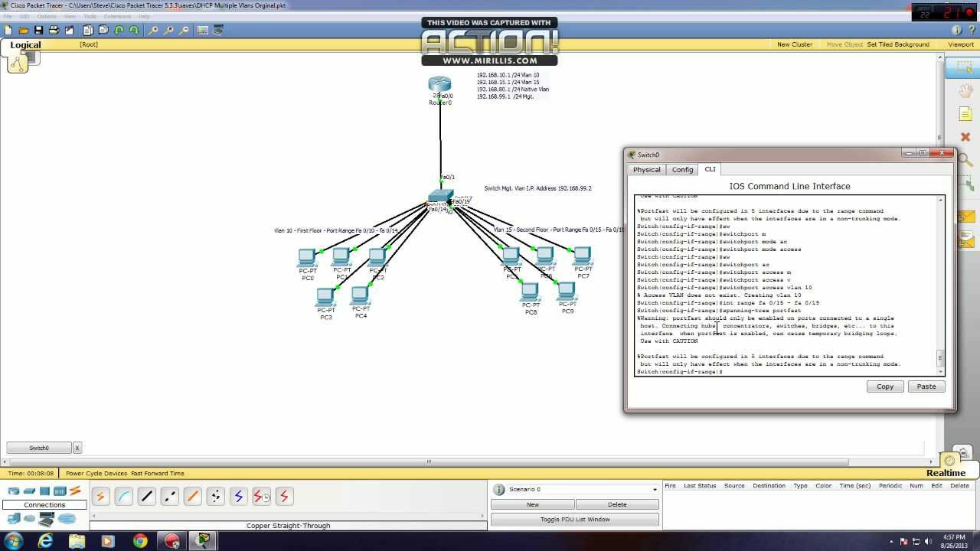Viewport: 980px width, 551px height.
Task: Choose the Phone cable
Action: click(215, 497)
